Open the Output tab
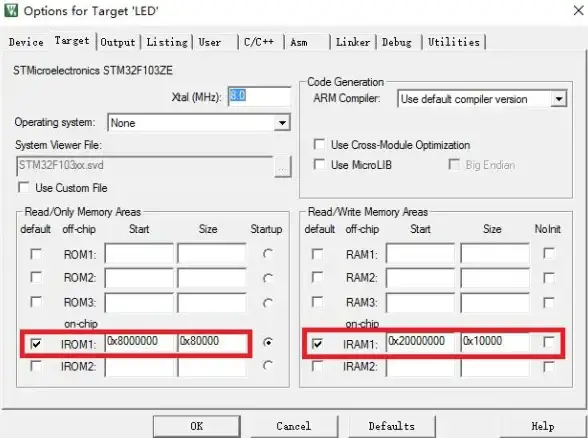Screen dimensions: 588x438 [x=118, y=42]
